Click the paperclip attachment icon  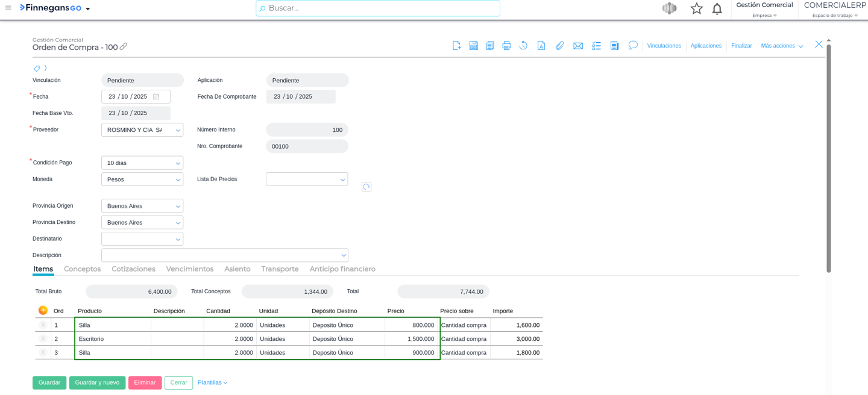pos(559,46)
